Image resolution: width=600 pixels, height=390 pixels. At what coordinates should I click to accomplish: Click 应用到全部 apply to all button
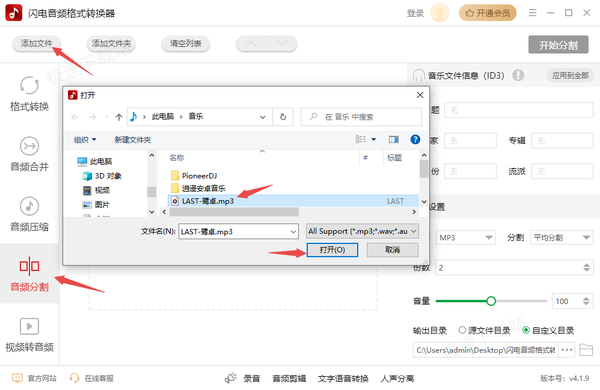(x=570, y=75)
